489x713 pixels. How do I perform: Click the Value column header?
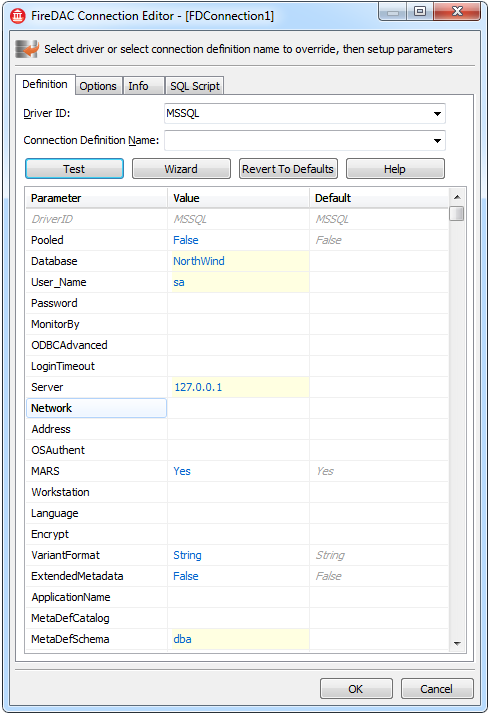(x=238, y=198)
